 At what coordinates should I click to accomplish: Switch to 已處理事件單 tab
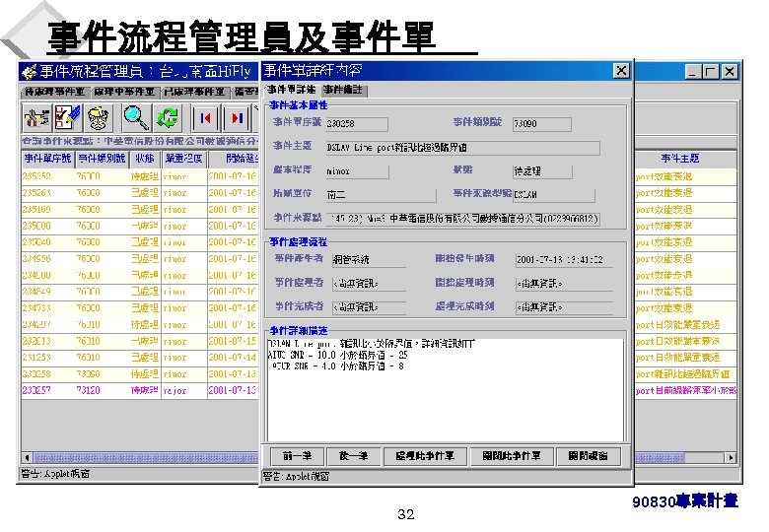(194, 92)
